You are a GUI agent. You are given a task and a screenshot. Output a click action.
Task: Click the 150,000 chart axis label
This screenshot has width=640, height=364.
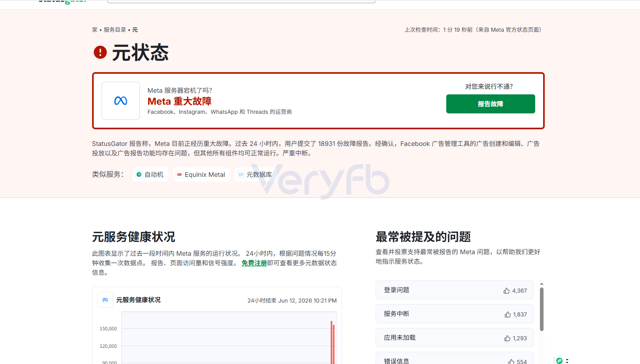(x=108, y=329)
